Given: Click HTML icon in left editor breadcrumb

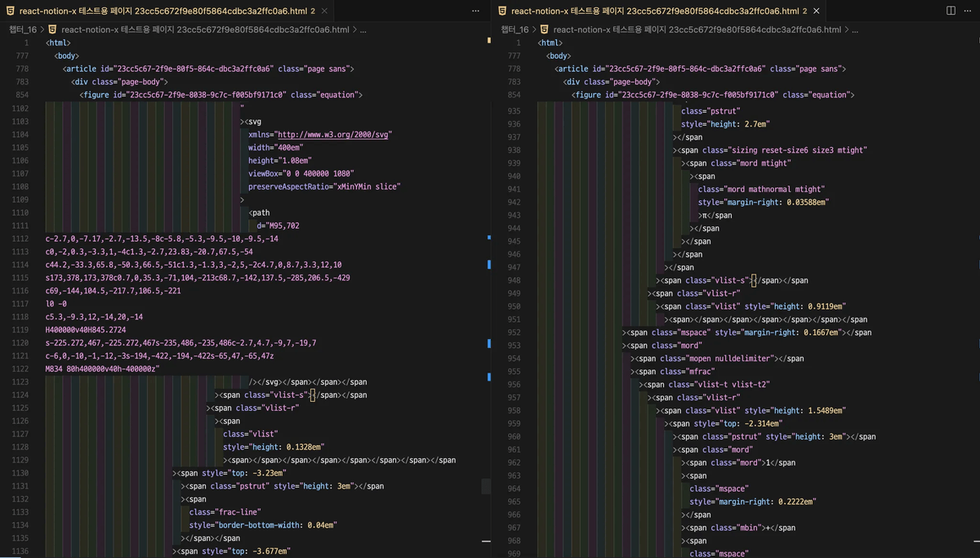Looking at the screenshot, I should 52,29.
